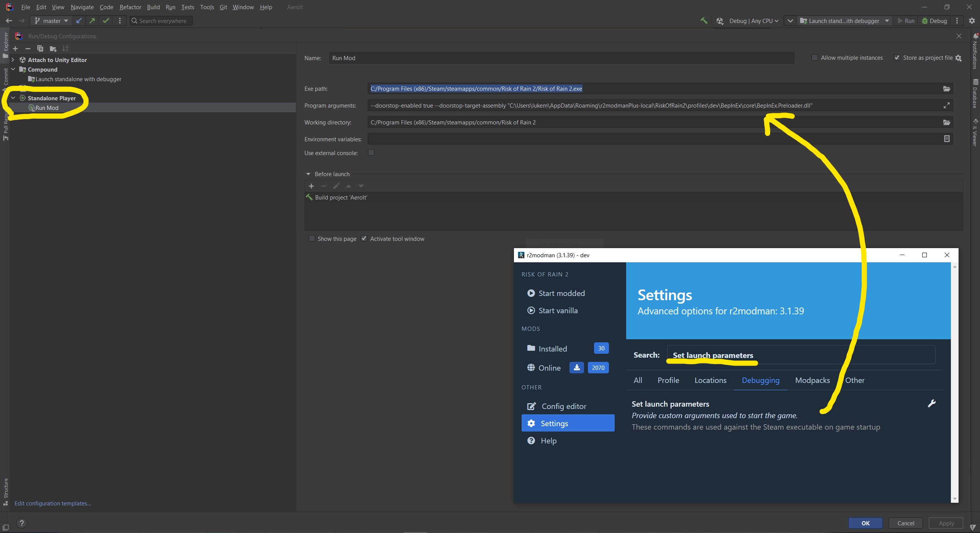Uncheck Activate tool window
The width and height of the screenshot is (980, 533).
pos(364,239)
